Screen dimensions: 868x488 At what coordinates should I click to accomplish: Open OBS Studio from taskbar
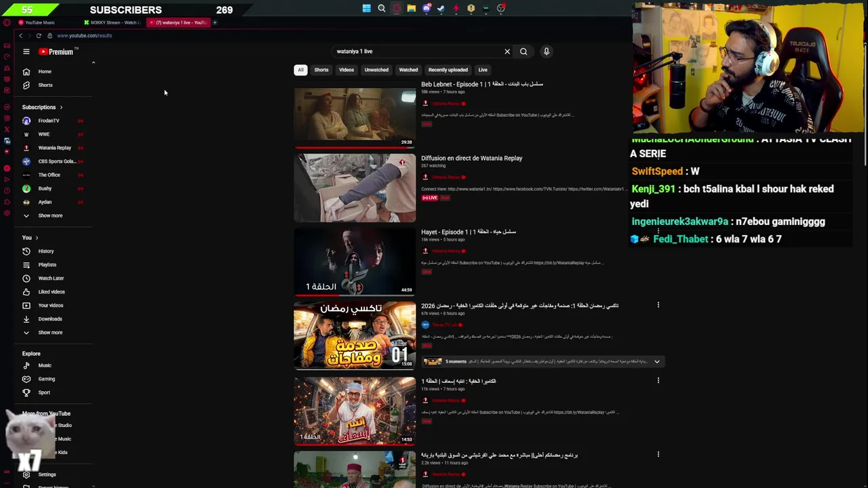501,8
